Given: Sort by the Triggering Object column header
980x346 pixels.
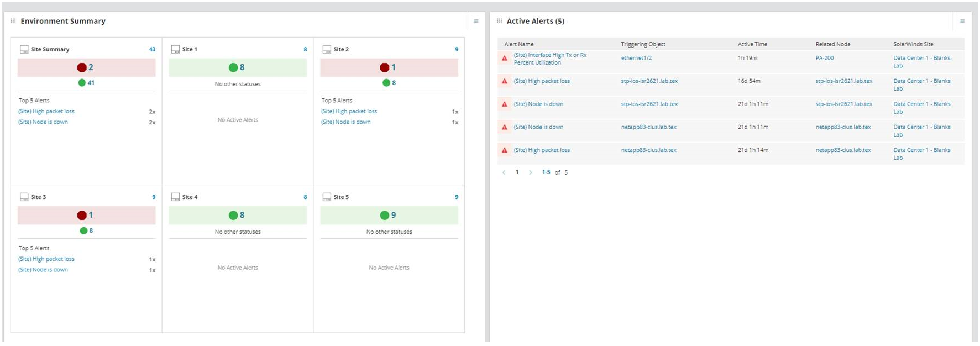Looking at the screenshot, I should pyautogui.click(x=643, y=44).
